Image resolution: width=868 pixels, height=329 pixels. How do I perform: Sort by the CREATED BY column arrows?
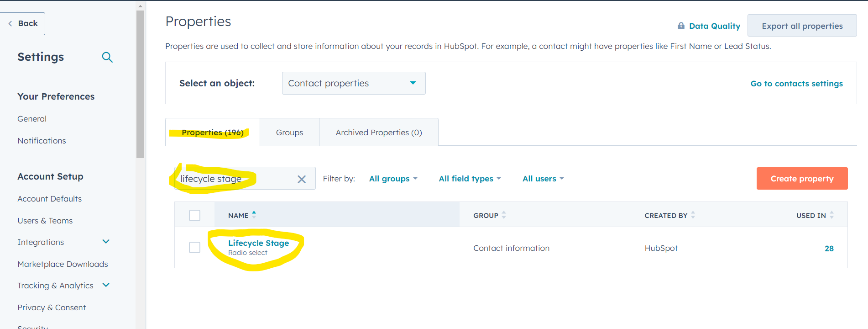pyautogui.click(x=693, y=215)
